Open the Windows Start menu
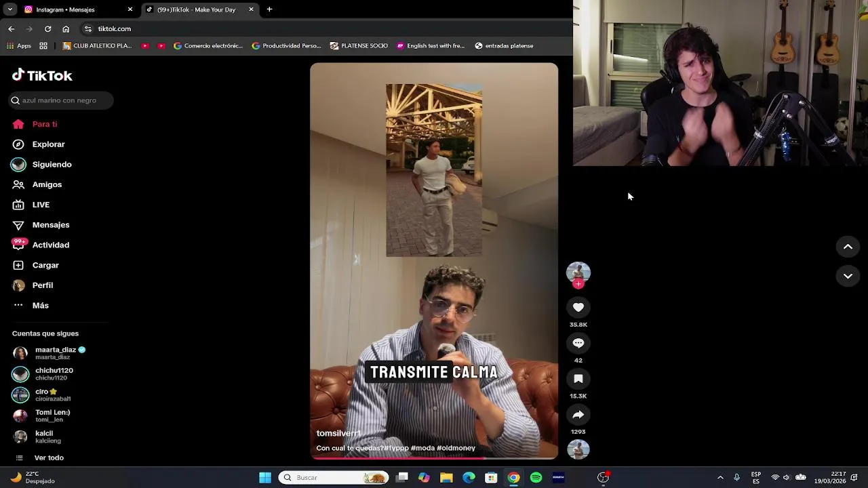 click(x=265, y=478)
